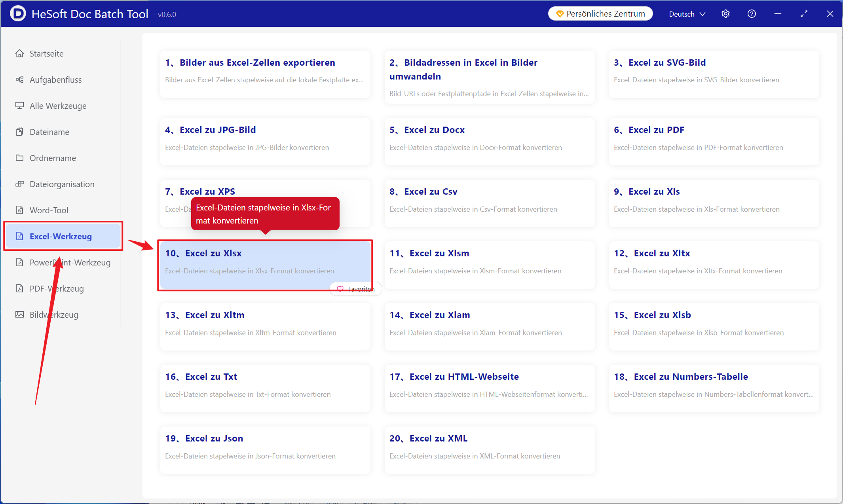843x504 pixels.
Task: Select Excel-Werkzeug in the sidebar
Action: (63, 236)
